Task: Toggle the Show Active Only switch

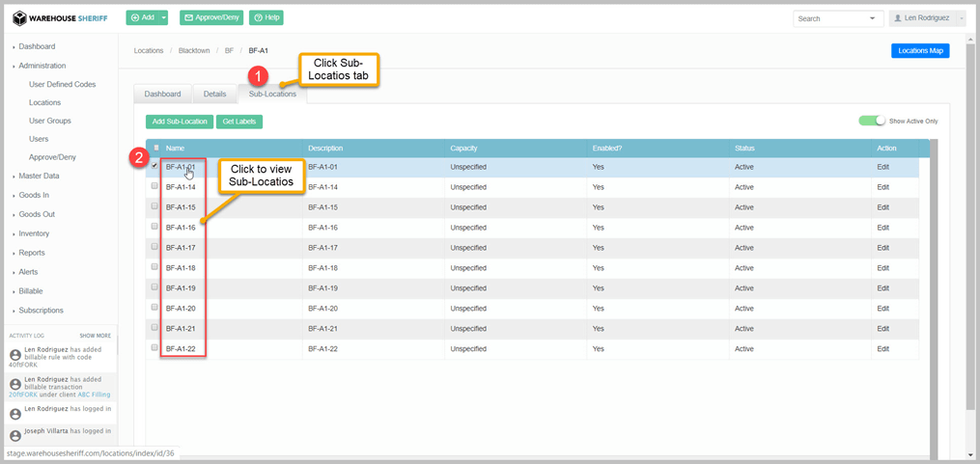Action: click(x=872, y=121)
